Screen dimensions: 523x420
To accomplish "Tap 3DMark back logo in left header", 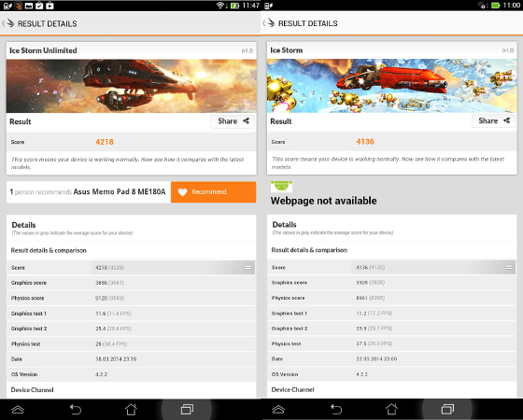I will tap(8, 23).
